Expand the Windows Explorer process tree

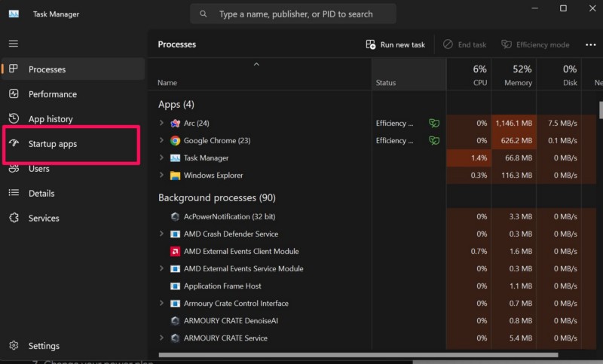pyautogui.click(x=161, y=175)
